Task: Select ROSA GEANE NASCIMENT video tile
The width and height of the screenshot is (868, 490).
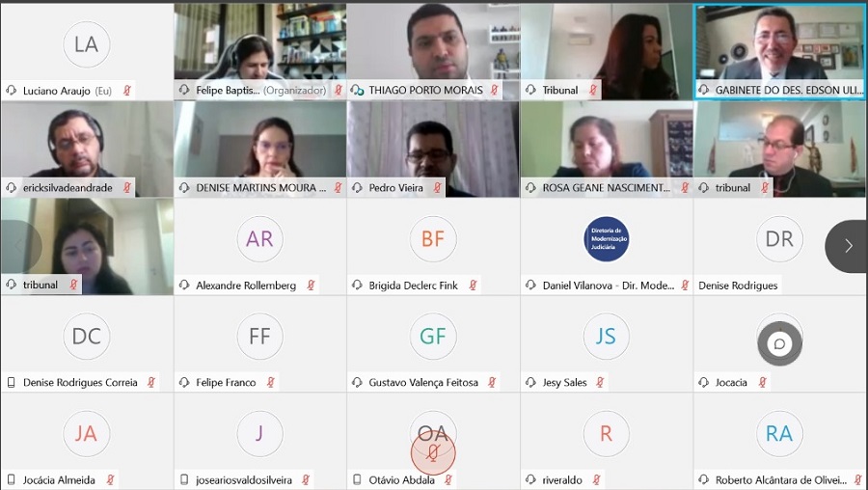Action: click(607, 149)
